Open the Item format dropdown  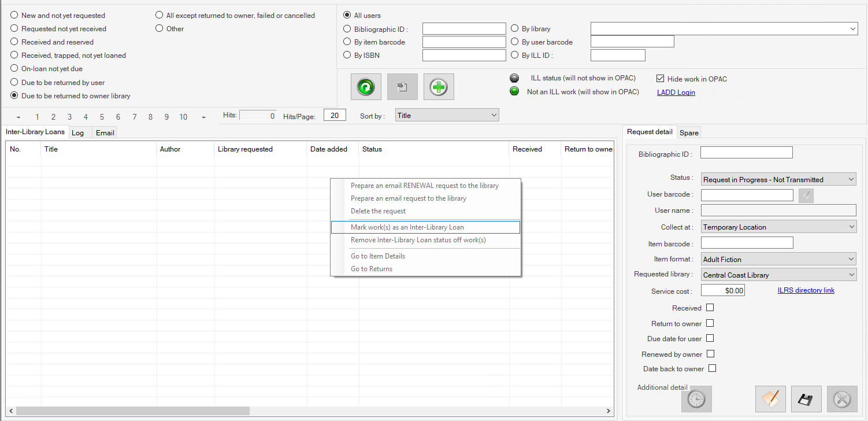[778, 258]
